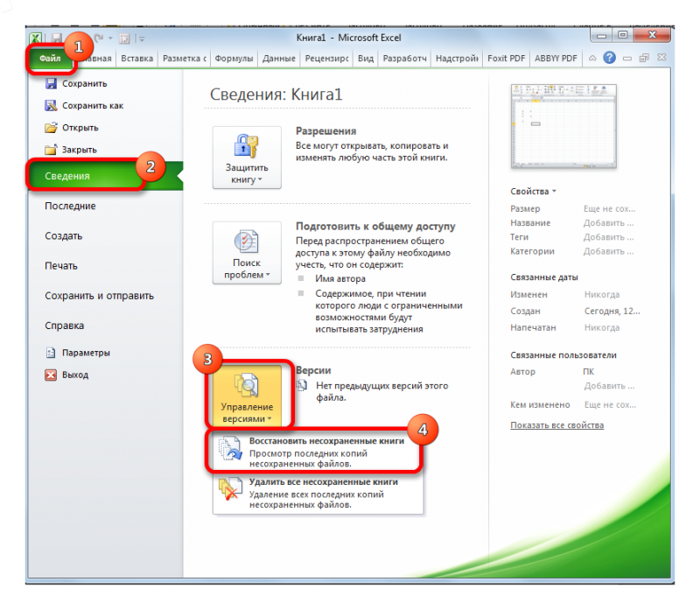Click the Показать все свойства link

[557, 425]
